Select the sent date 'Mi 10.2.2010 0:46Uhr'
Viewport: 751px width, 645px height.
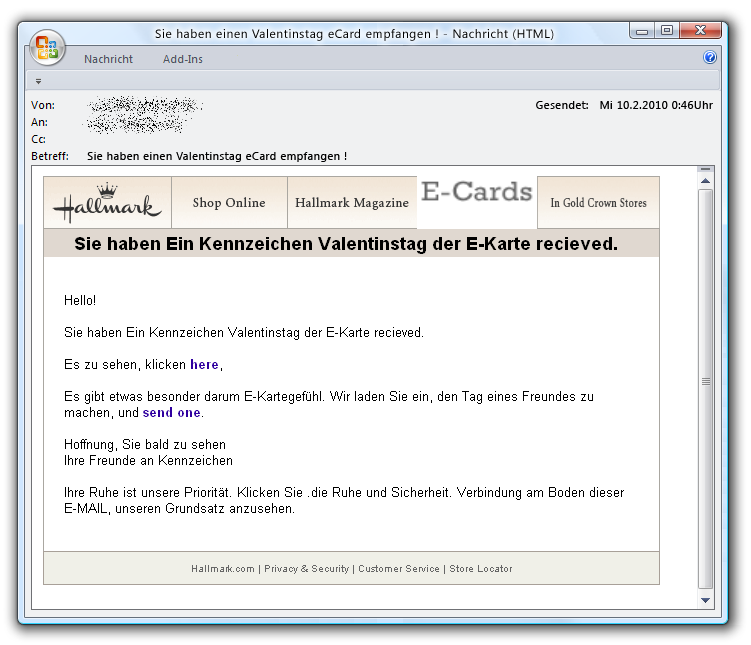tap(656, 105)
